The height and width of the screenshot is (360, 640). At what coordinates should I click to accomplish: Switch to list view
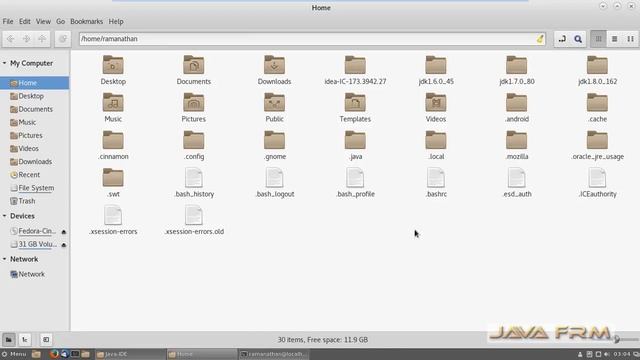(614, 39)
